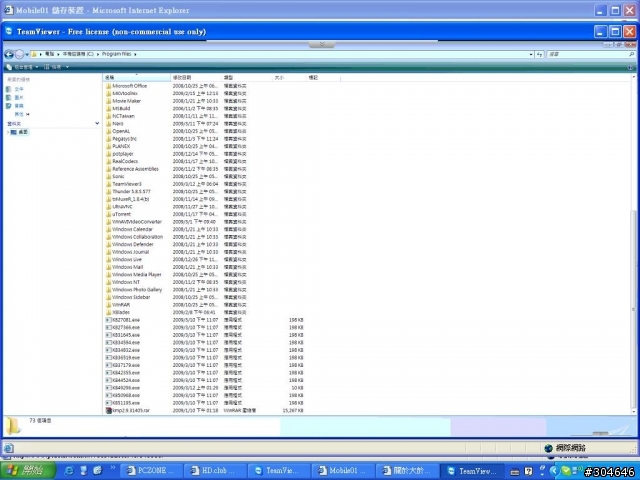Show more favorite links

click(x=22, y=114)
